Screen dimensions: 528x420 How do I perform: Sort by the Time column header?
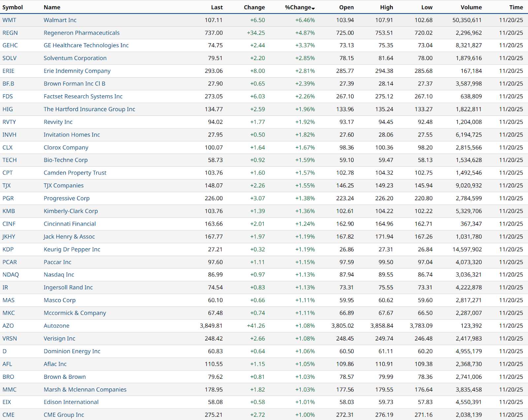click(x=516, y=7)
